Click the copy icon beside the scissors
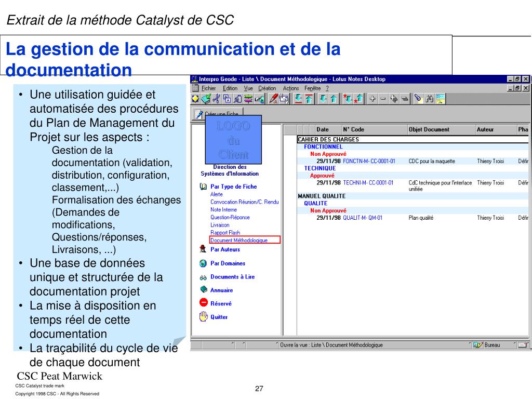Viewport: 532px width, 399px height. click(x=227, y=99)
